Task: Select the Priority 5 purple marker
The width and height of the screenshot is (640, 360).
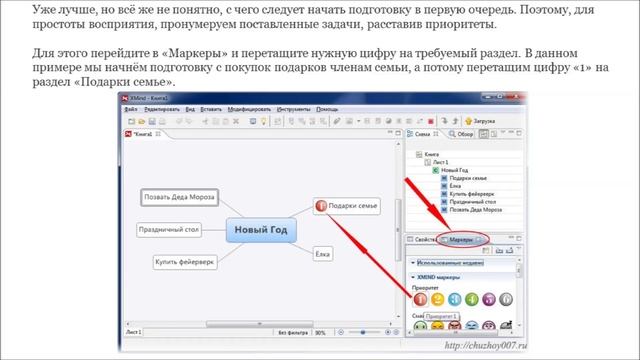Action: 489,299
